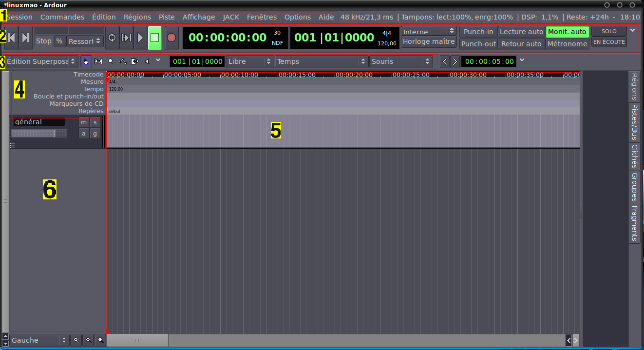
Task: Switch to Clichés side tab
Action: (634, 156)
